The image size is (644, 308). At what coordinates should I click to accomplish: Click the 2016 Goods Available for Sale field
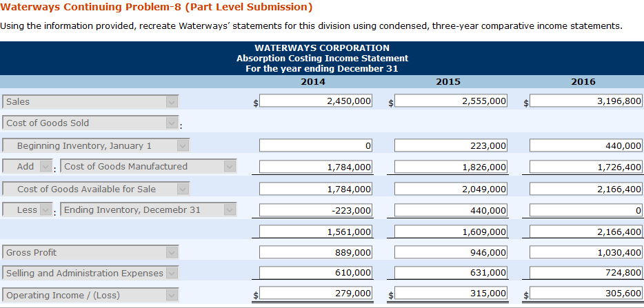coord(585,189)
